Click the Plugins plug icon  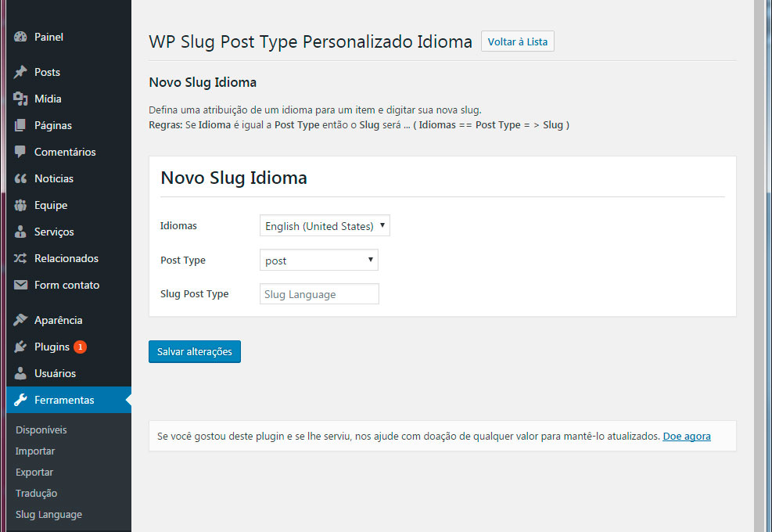(21, 347)
